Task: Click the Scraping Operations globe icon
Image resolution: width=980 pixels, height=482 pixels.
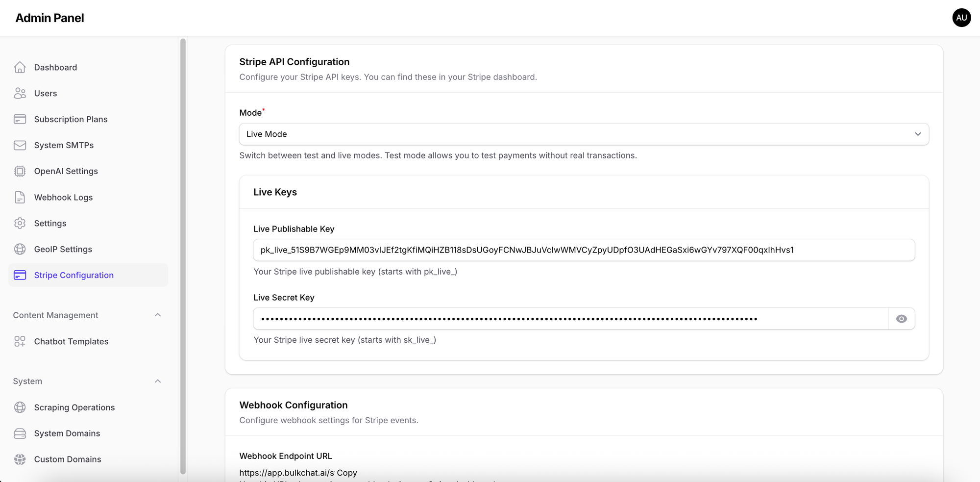Action: (x=20, y=407)
